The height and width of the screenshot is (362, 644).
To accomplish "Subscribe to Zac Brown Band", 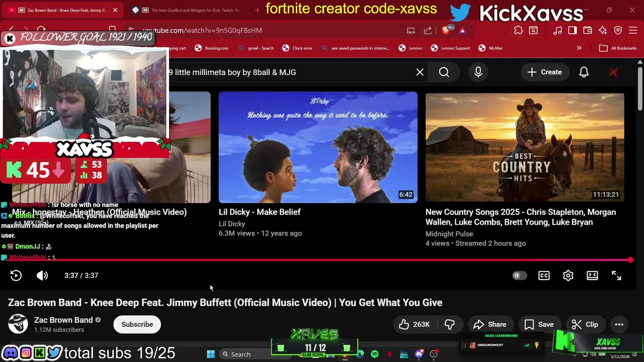I will [137, 324].
